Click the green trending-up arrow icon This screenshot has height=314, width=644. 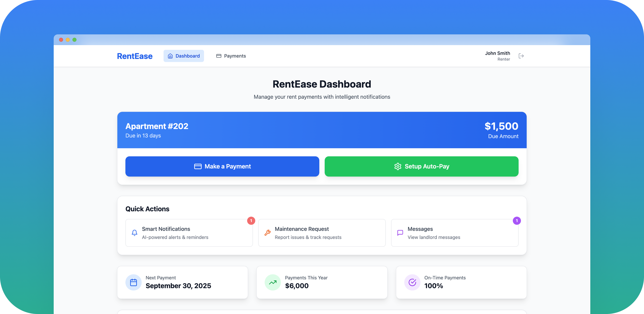click(272, 283)
